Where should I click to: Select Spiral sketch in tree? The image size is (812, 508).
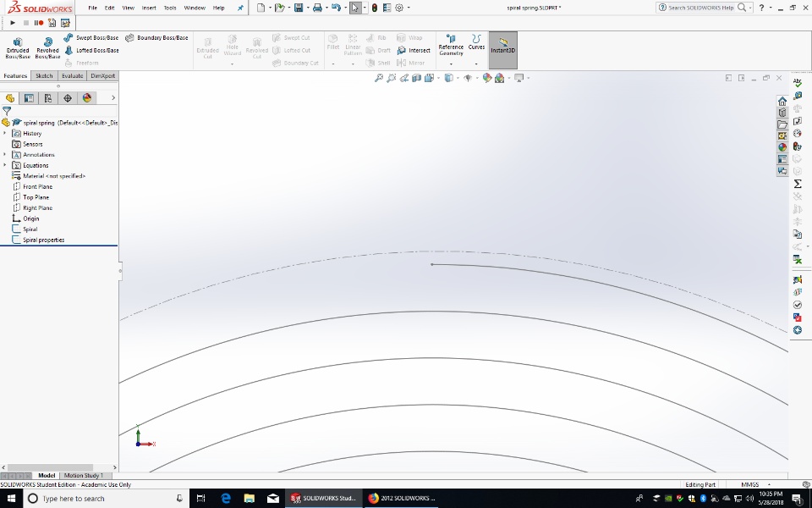[x=30, y=229]
